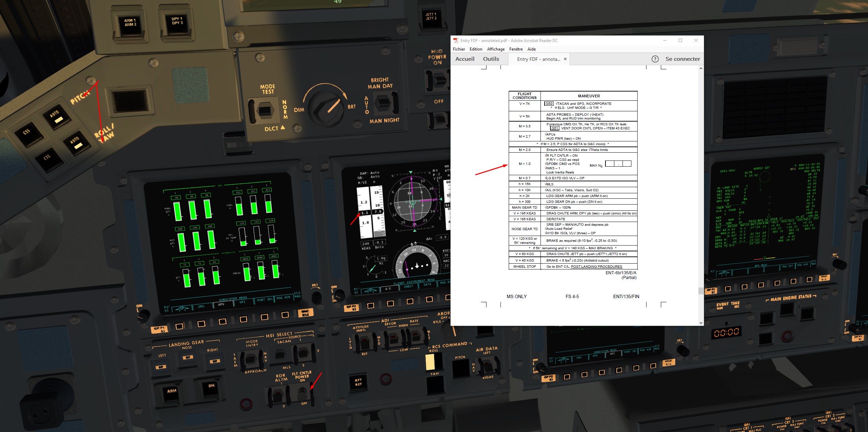Turn the HUD DIM/BRT brightness knob
Screen dimensions: 868x432
pos(326,109)
